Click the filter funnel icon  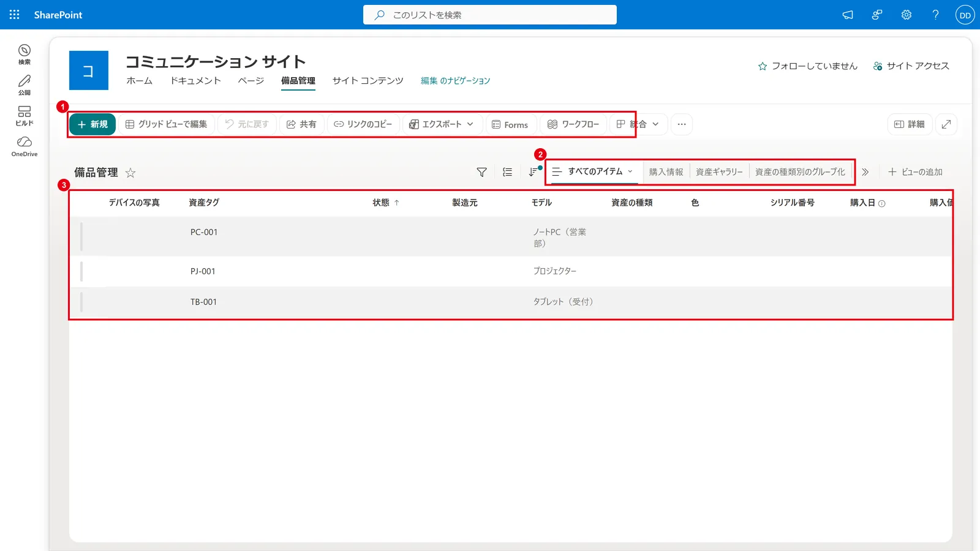[481, 172]
